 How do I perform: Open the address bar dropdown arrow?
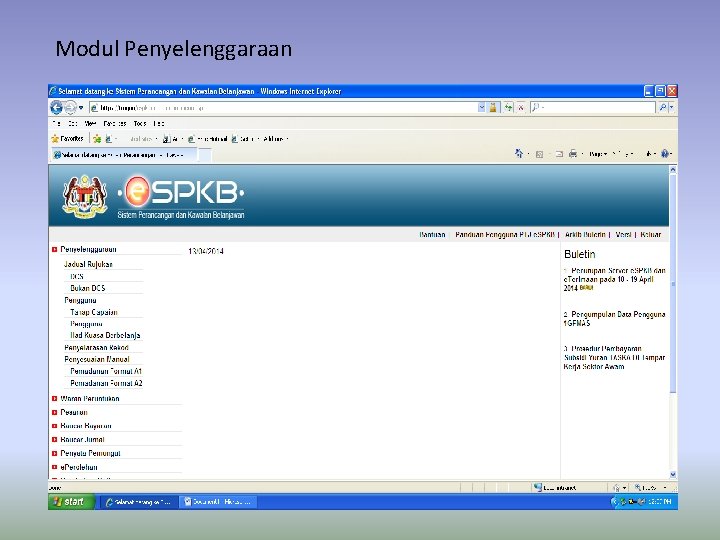coord(481,107)
